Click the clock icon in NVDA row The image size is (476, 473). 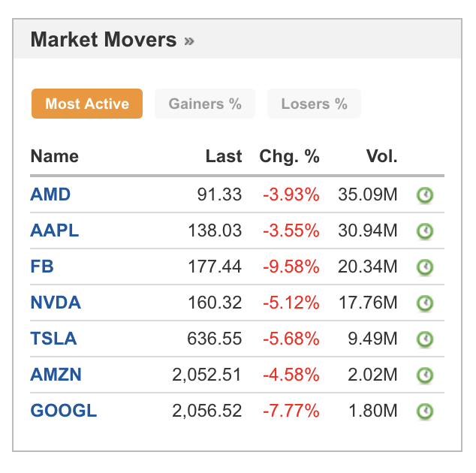[425, 303]
